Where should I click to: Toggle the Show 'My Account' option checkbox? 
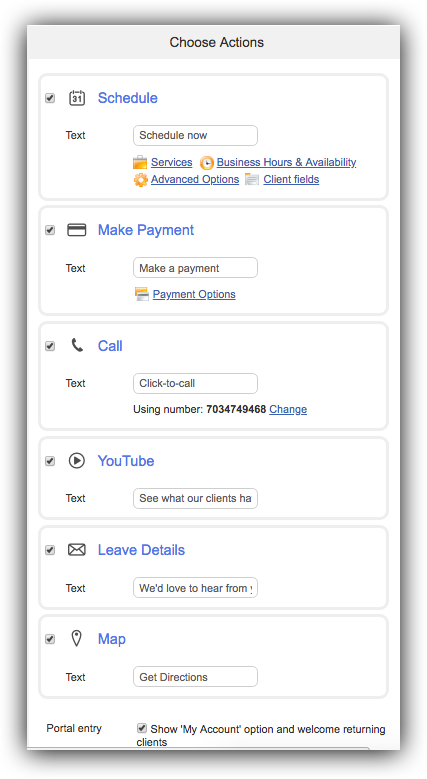(142, 728)
